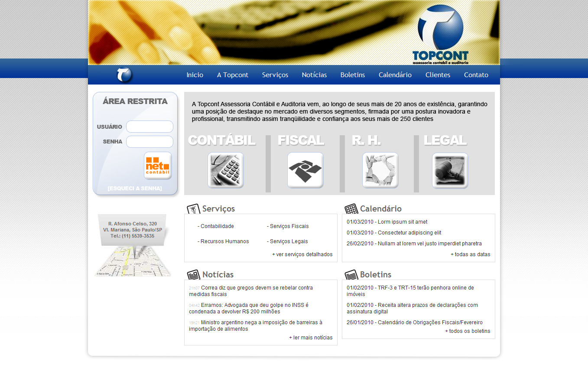Focus the Senha password field
The height and width of the screenshot is (381, 588).
tap(149, 142)
